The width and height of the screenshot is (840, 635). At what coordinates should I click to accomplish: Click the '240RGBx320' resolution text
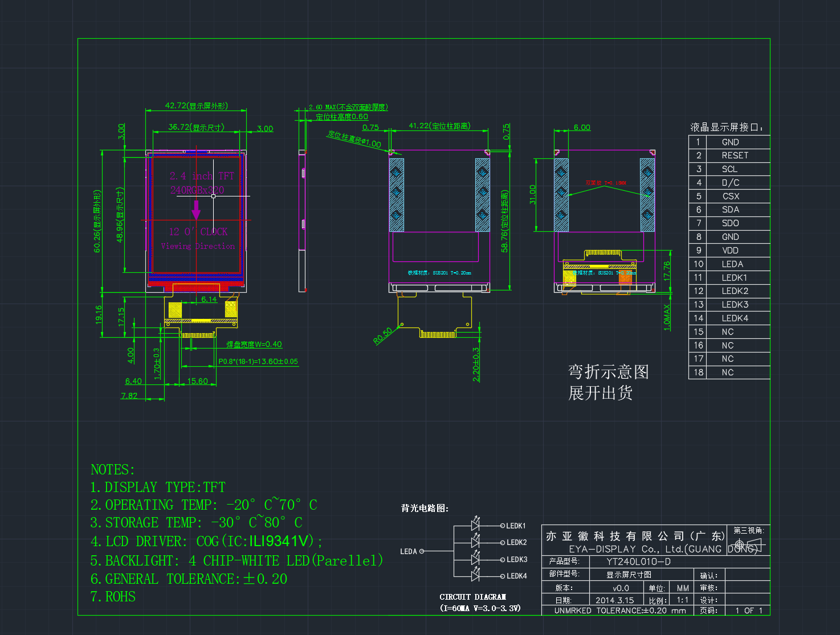tap(197, 190)
